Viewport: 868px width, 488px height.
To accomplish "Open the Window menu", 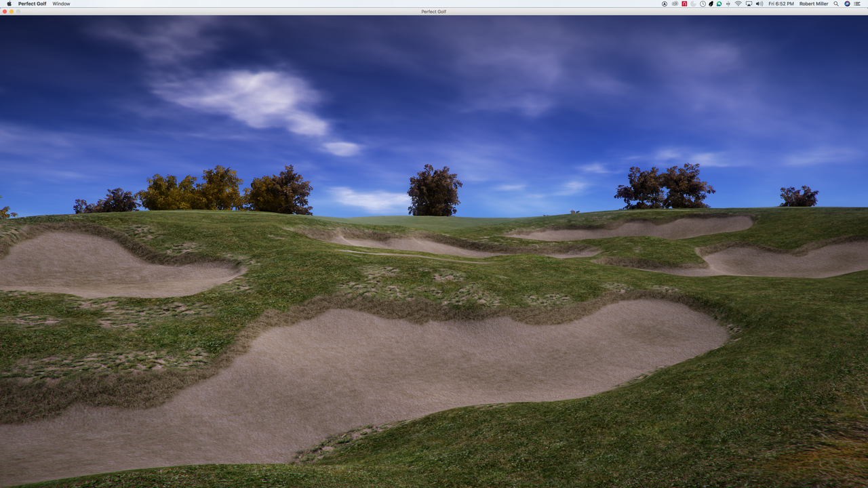I will point(61,3).
